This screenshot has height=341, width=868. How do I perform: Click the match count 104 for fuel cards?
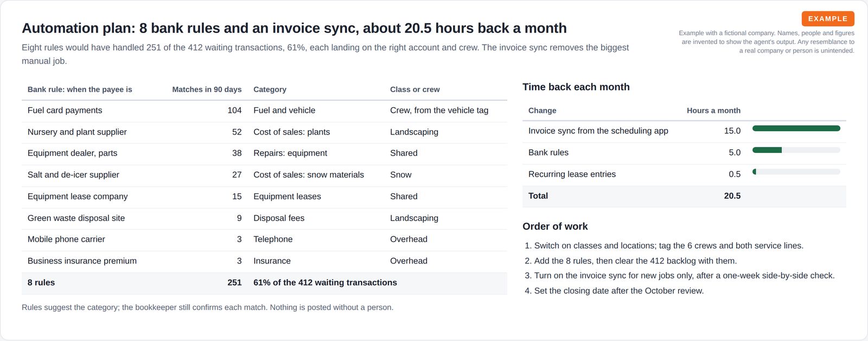click(234, 111)
